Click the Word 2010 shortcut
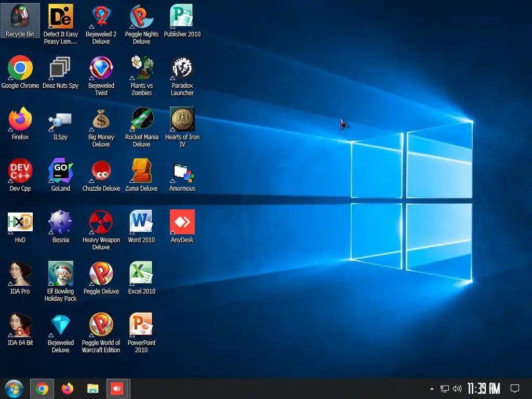 141,227
